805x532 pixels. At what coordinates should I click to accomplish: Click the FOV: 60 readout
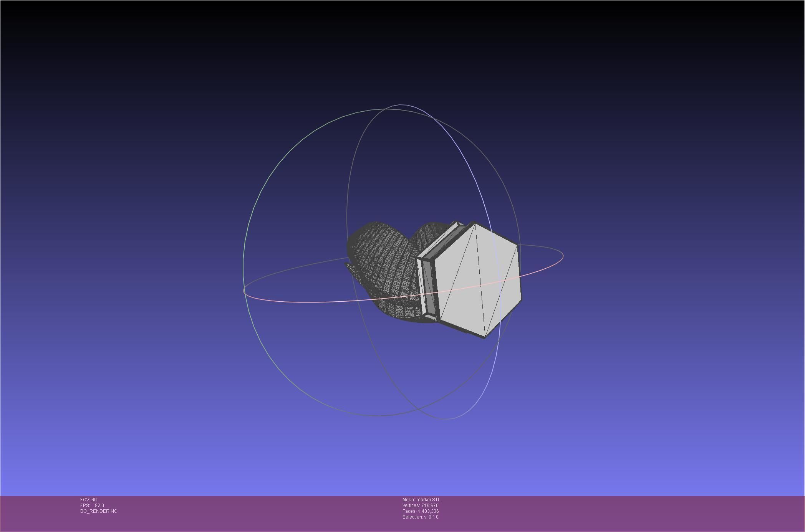pyautogui.click(x=88, y=500)
